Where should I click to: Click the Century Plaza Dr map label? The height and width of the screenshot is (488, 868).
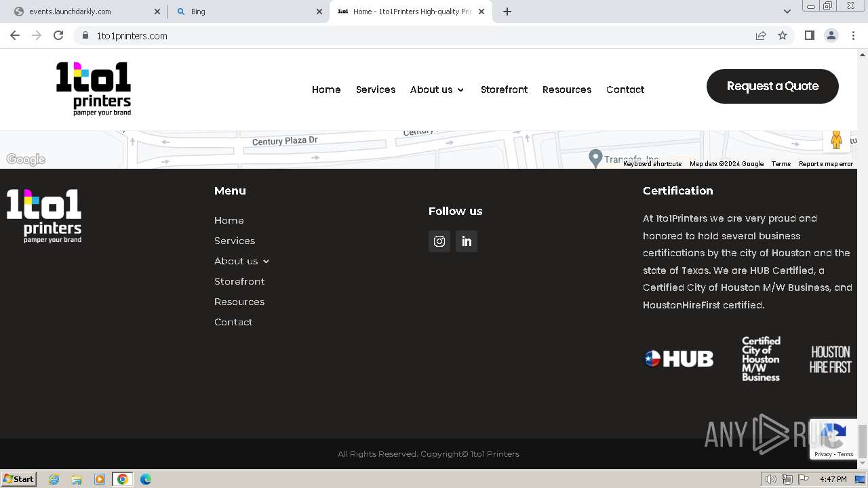pos(285,141)
